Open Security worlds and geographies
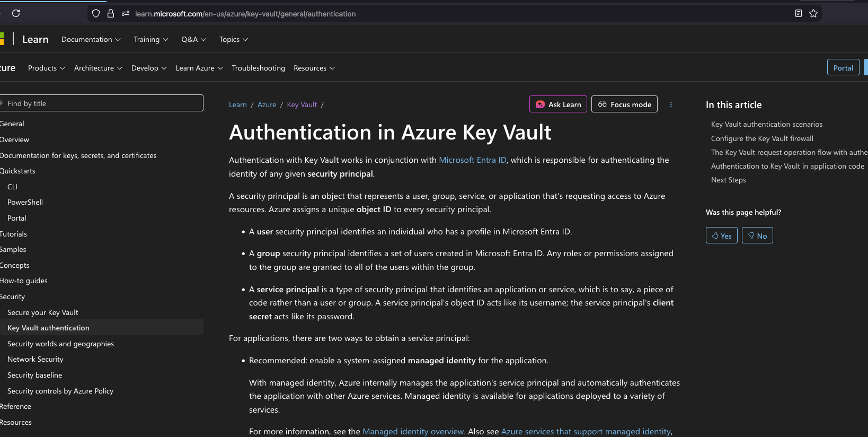The width and height of the screenshot is (868, 437). pos(60,344)
